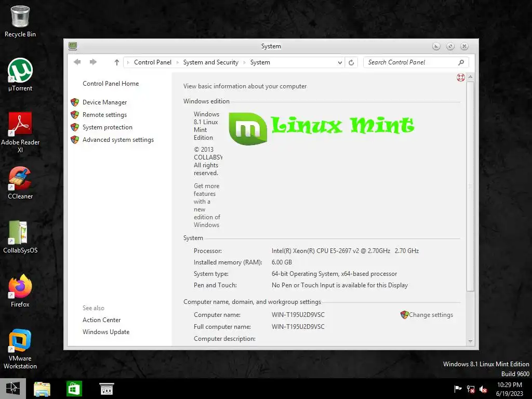Open the Action Center link
This screenshot has width=532, height=399.
(x=101, y=320)
